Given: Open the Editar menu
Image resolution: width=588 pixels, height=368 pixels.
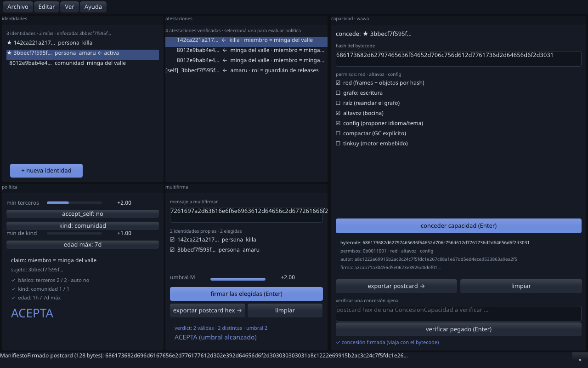Looking at the screenshot, I should [47, 7].
